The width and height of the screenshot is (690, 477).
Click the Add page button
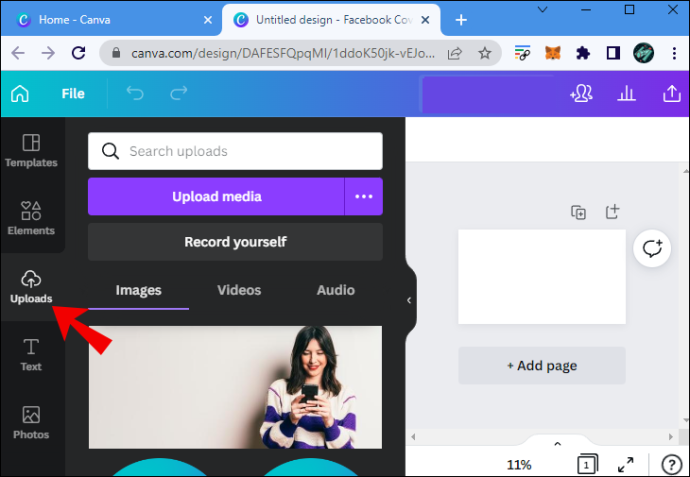pos(542,365)
